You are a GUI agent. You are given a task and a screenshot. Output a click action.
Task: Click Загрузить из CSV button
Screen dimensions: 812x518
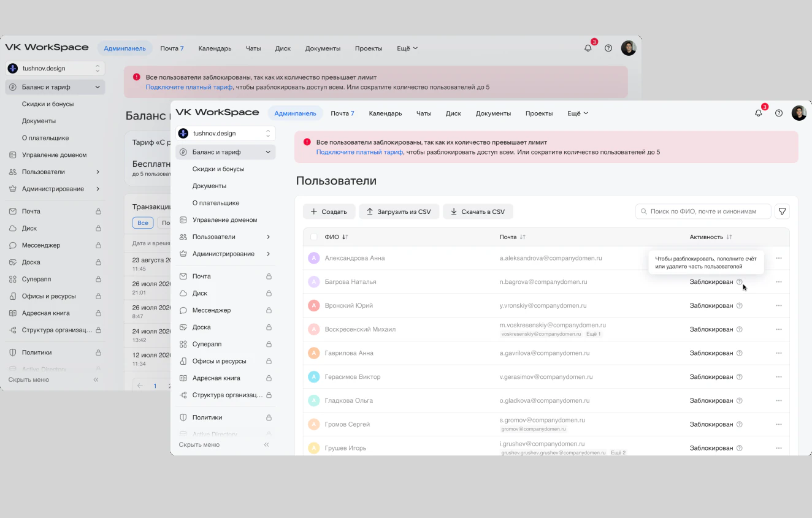click(x=399, y=211)
